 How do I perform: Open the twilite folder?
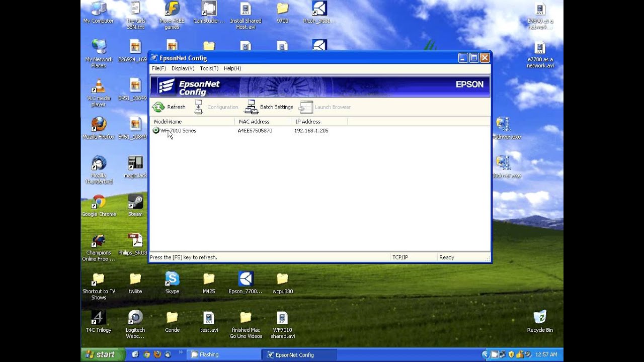(x=135, y=284)
